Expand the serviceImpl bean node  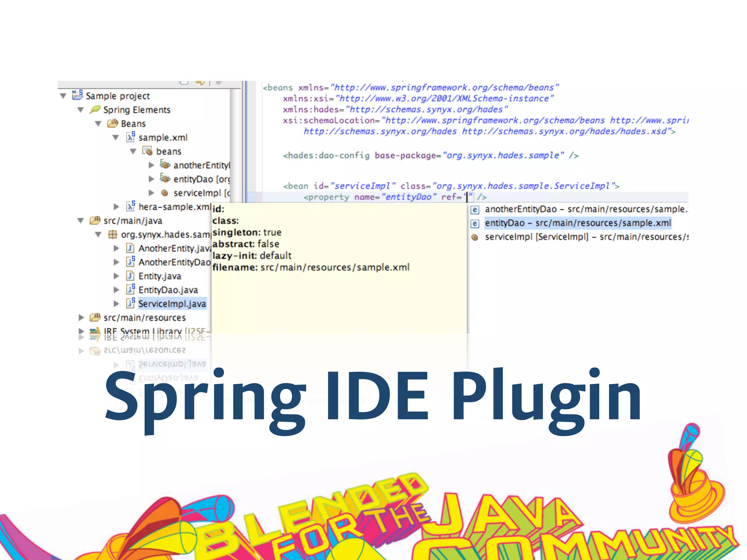151,193
